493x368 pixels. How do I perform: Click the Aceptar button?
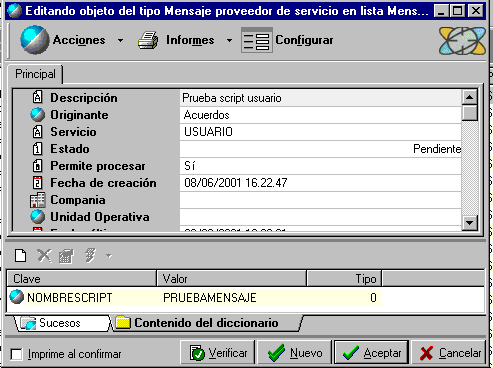click(x=371, y=353)
